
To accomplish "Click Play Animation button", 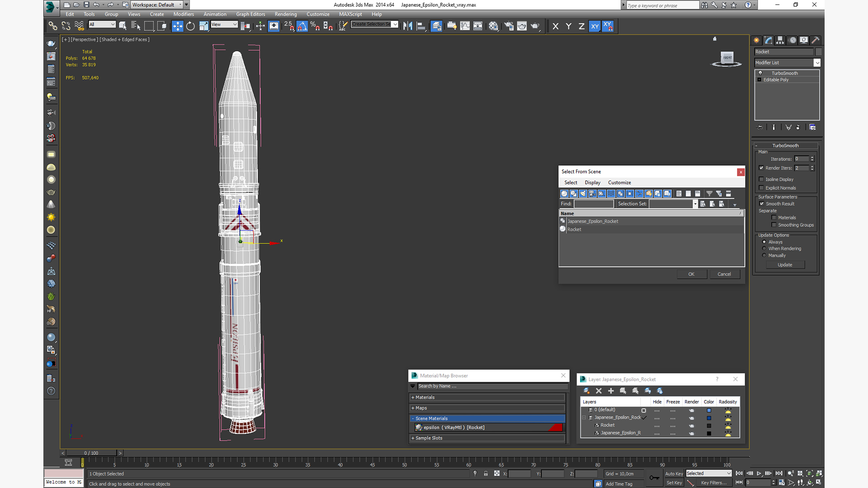I will [x=759, y=474].
